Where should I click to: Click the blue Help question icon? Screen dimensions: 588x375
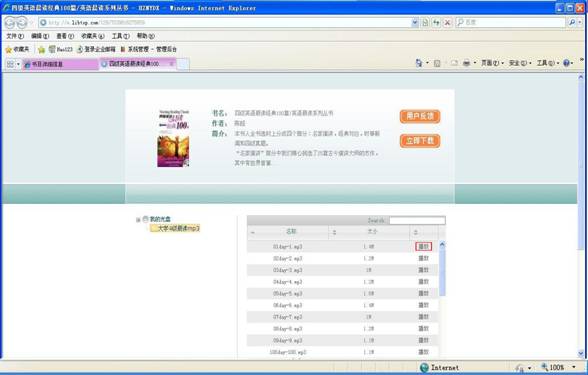(x=566, y=63)
